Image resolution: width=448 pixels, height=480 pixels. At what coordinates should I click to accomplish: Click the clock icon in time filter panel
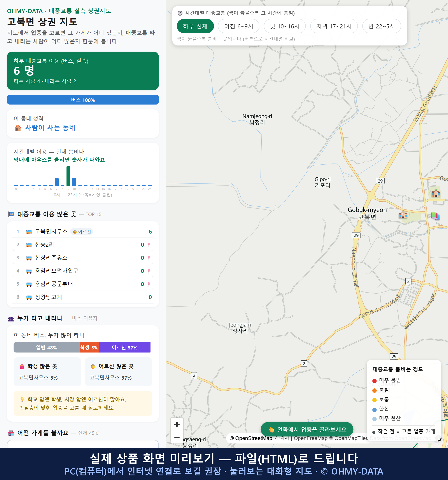coord(180,13)
